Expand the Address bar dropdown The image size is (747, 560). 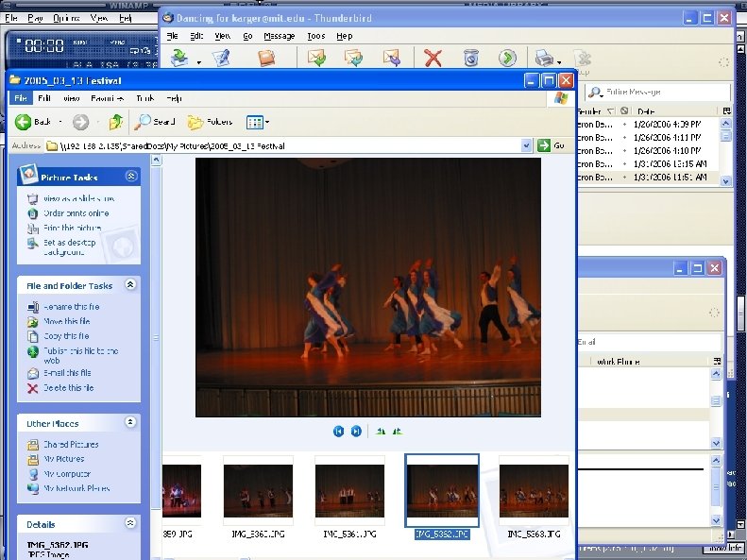(527, 145)
